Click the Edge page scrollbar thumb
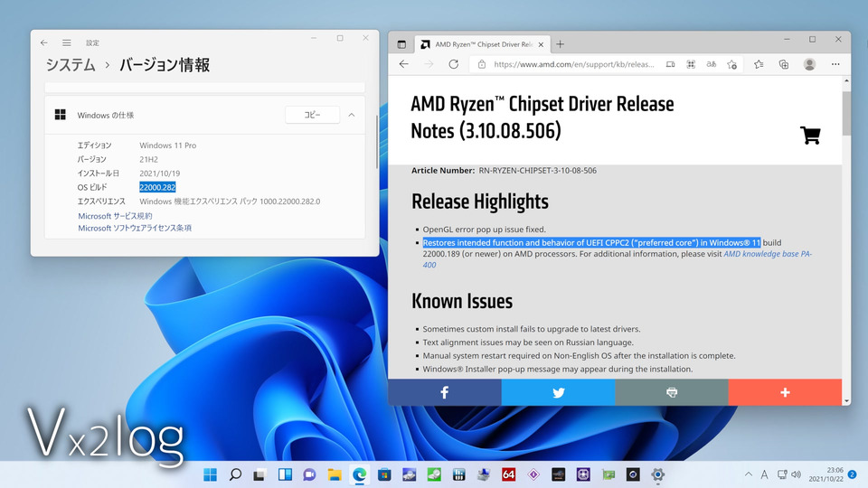This screenshot has height=488, width=868. [846, 113]
